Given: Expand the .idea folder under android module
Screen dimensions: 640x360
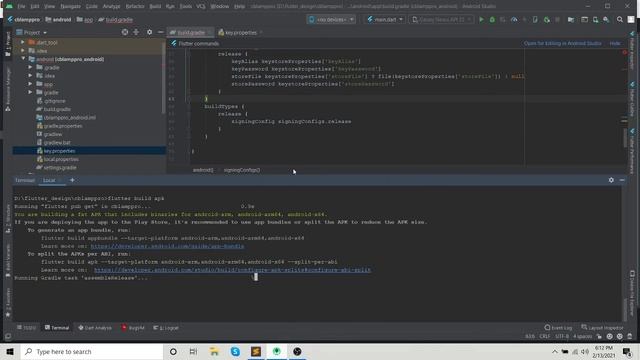Looking at the screenshot, I should pyautogui.click(x=30, y=76).
